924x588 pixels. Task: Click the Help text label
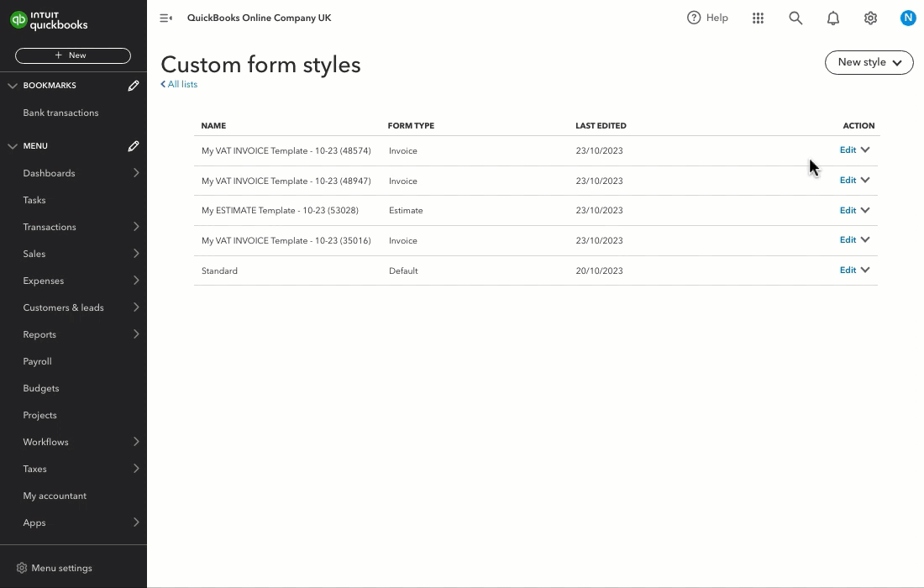pyautogui.click(x=717, y=18)
